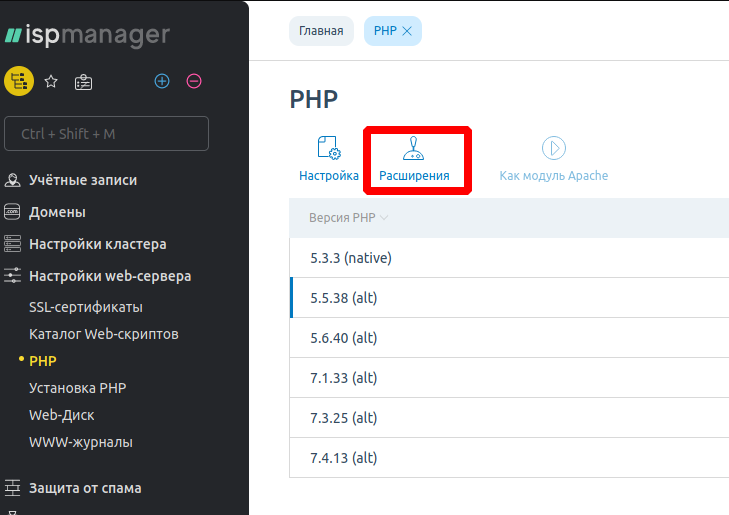Open the tasks clipboard icon

83,82
